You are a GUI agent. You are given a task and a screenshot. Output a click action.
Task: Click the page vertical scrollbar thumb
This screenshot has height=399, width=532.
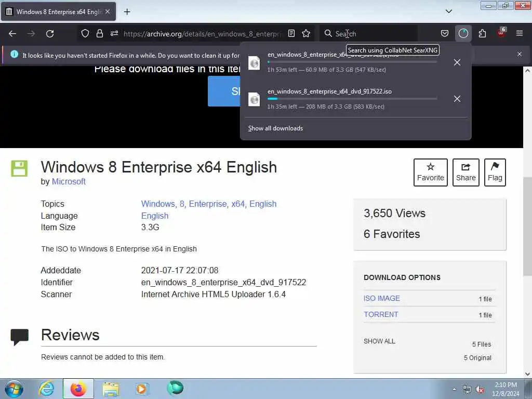[528, 227]
